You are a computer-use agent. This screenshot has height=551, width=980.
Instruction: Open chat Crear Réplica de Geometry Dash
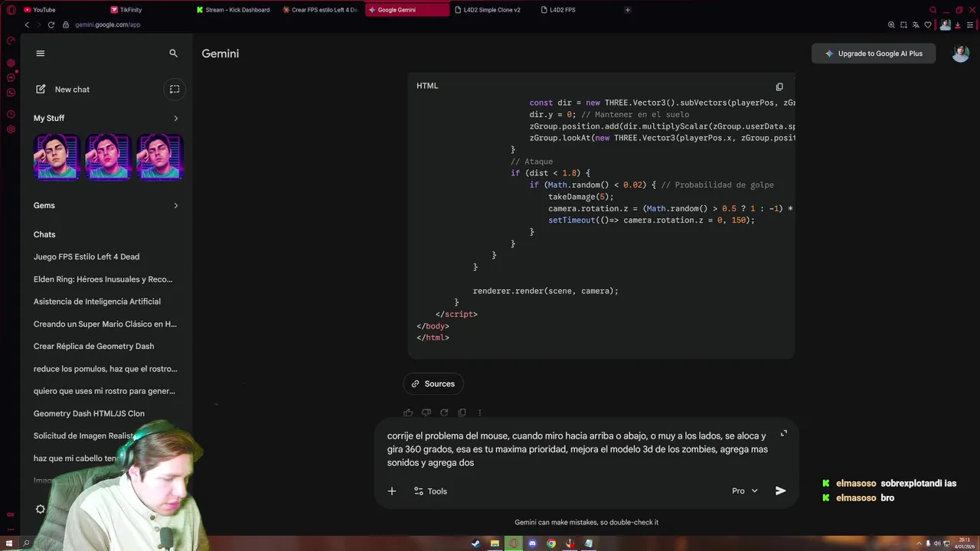coord(93,347)
